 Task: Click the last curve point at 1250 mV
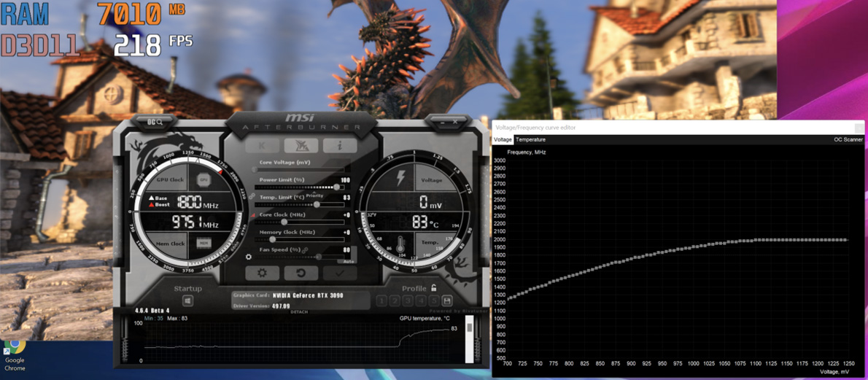pyautogui.click(x=848, y=240)
